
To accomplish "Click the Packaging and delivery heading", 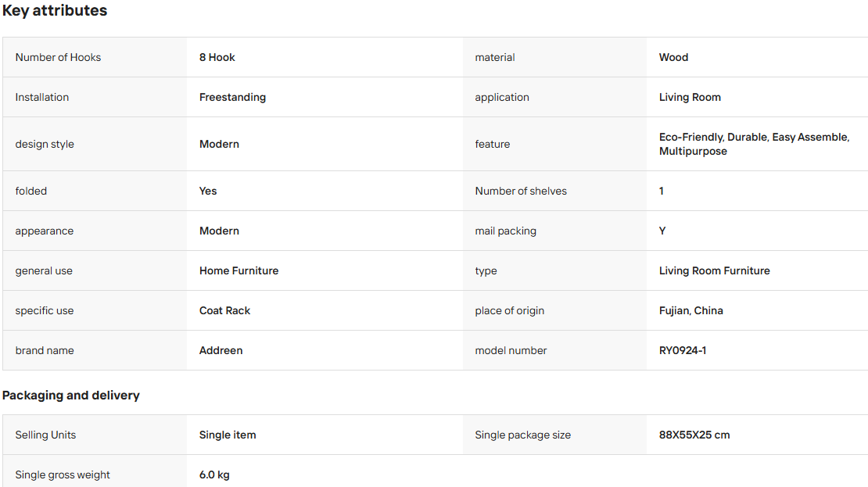I will pyautogui.click(x=71, y=395).
